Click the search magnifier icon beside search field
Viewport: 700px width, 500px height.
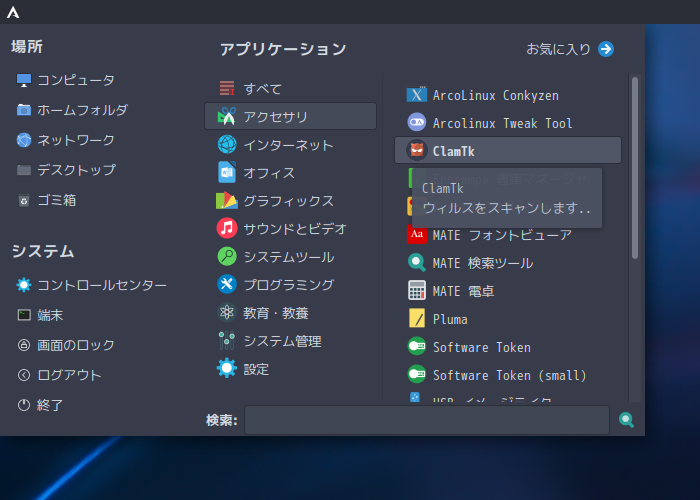tap(626, 420)
